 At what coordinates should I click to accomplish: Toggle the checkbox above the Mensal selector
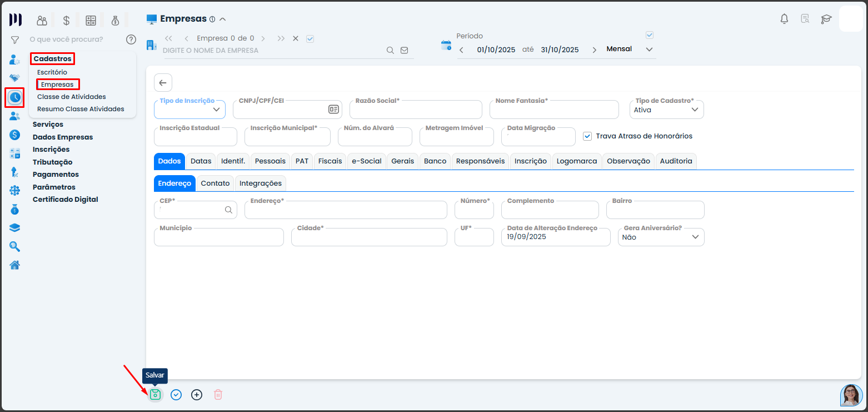coord(650,35)
